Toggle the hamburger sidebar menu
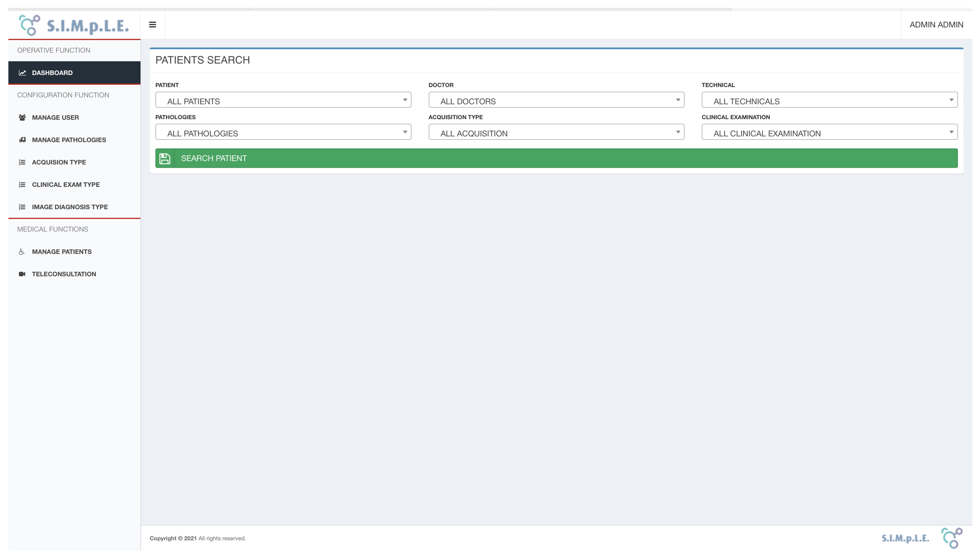Image resolution: width=980 pixels, height=556 pixels. point(152,25)
